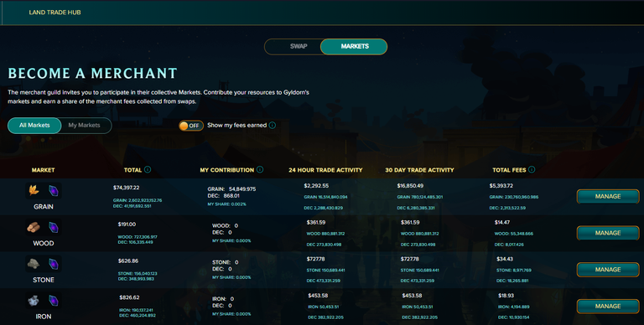Viewport: 644px width, 325px height.
Task: Click the BECOME A MERCHANT heading
Action: (x=92, y=73)
